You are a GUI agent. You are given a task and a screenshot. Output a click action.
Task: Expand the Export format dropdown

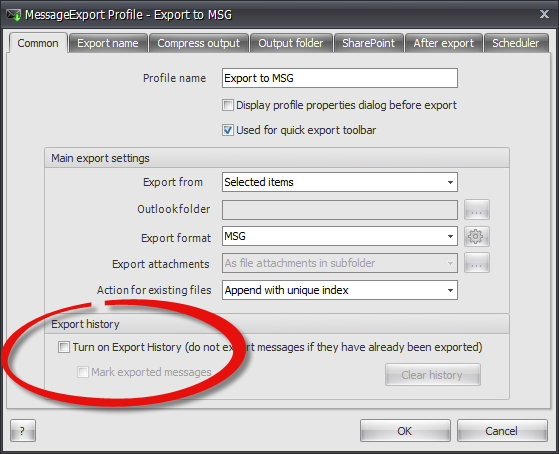point(340,236)
